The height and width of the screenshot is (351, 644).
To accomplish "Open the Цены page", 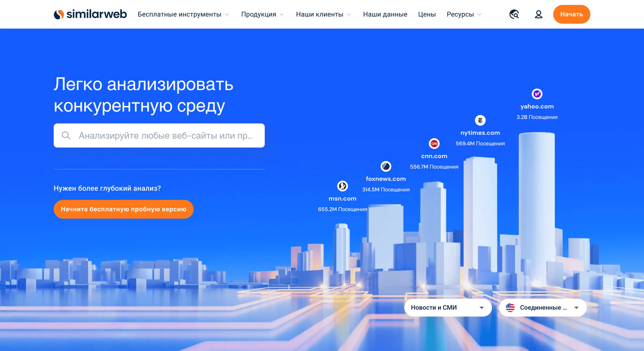I will 427,14.
